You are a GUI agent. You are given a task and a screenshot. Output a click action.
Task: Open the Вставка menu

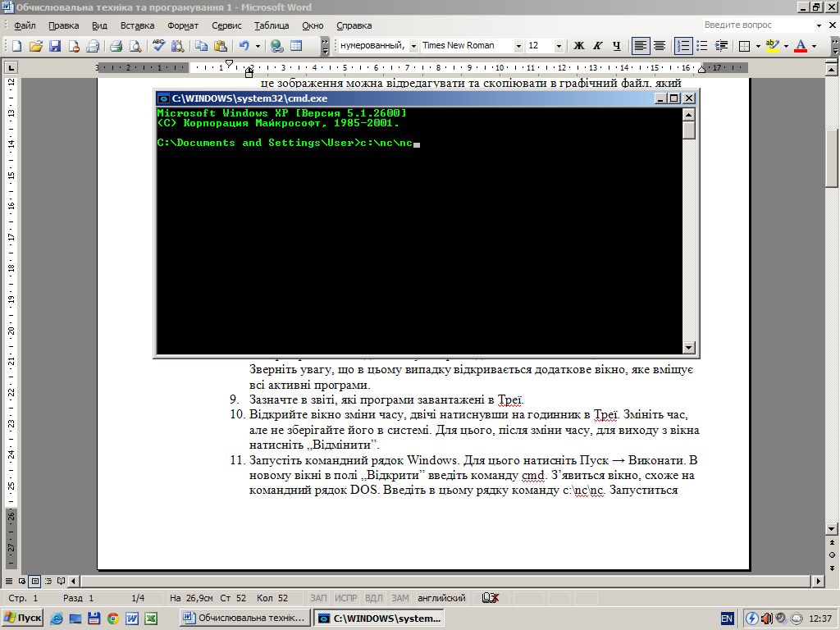coord(137,25)
